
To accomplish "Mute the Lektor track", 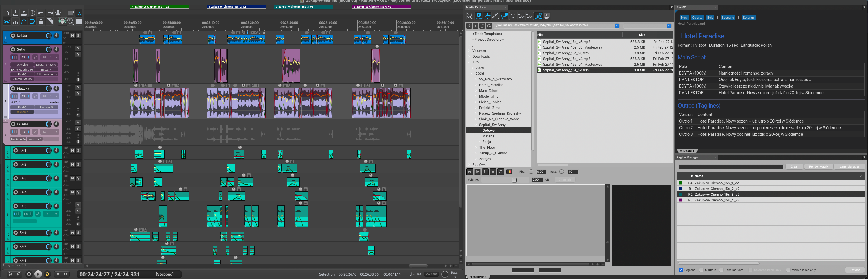I will pos(73,35).
